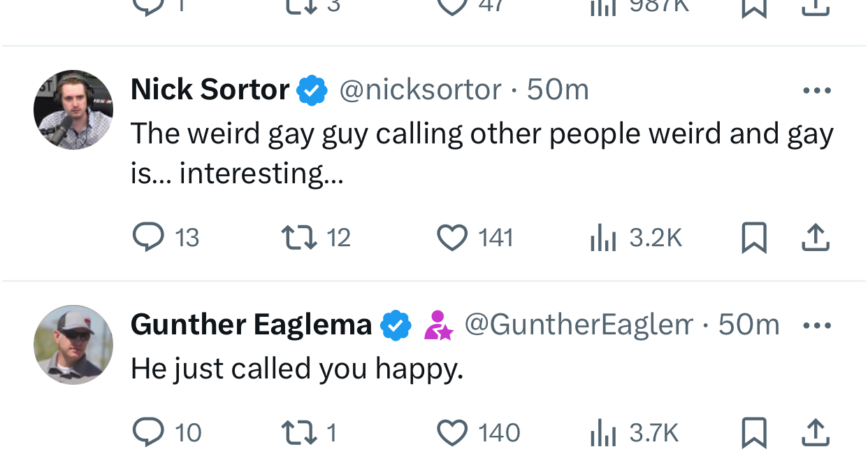Screen dimensions: 868x475
Task: Open more options for Nick Sortor's tweet
Action: pyautogui.click(x=817, y=90)
